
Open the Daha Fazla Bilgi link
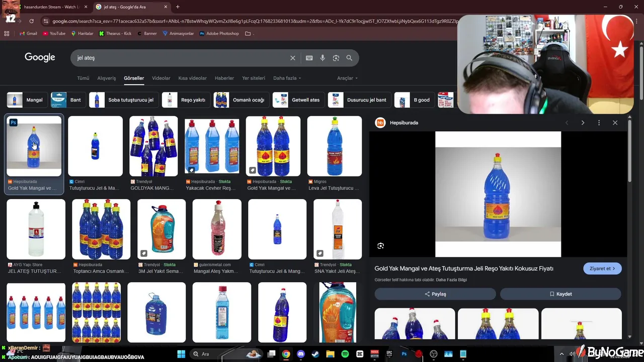pos(451,280)
